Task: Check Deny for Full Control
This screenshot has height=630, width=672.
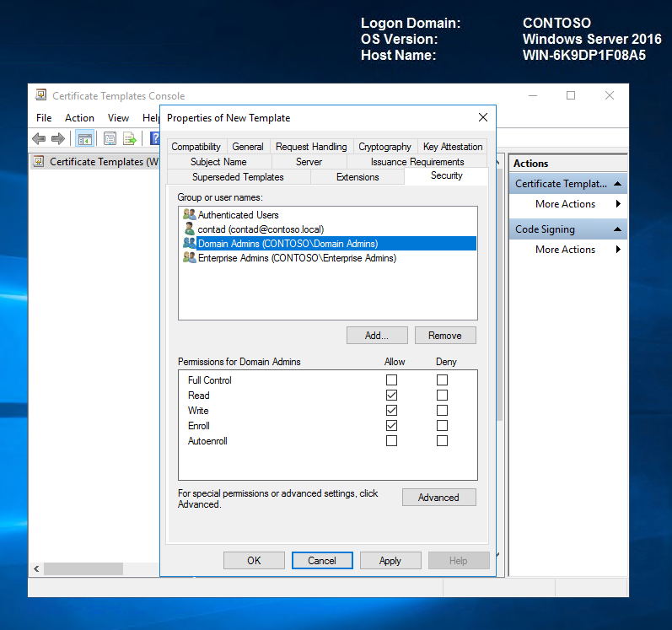Action: (442, 380)
